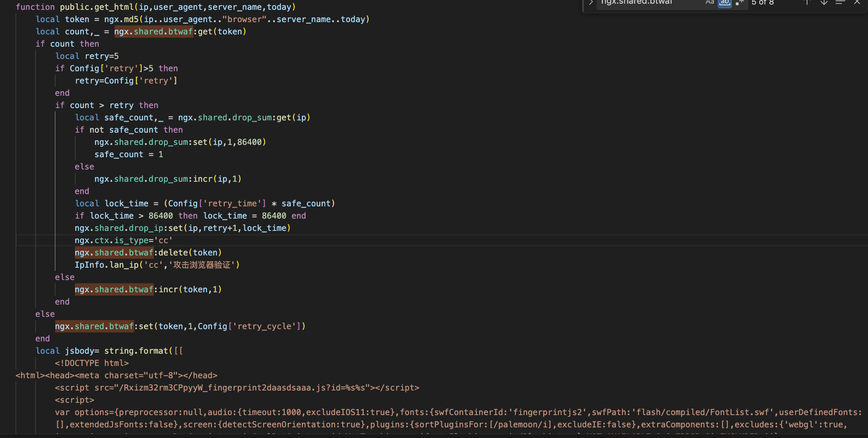Viewport: 868px width, 438px height.
Task: Toggle Match Whole Word in find widget
Action: coord(724,2)
